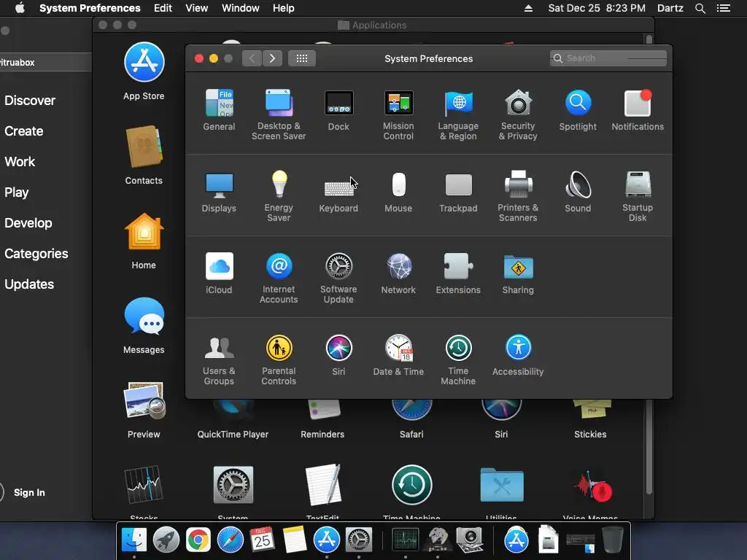Open the System Preferences application menu
Viewport: 747px width, 560px height.
90,8
